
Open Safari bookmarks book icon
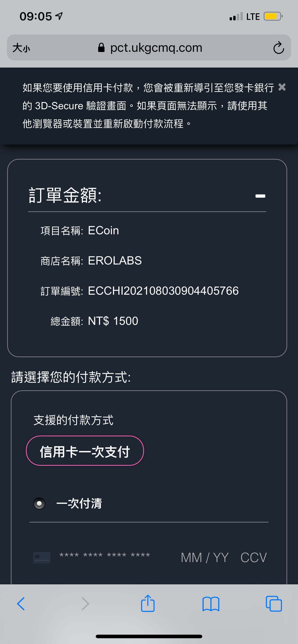point(211,604)
